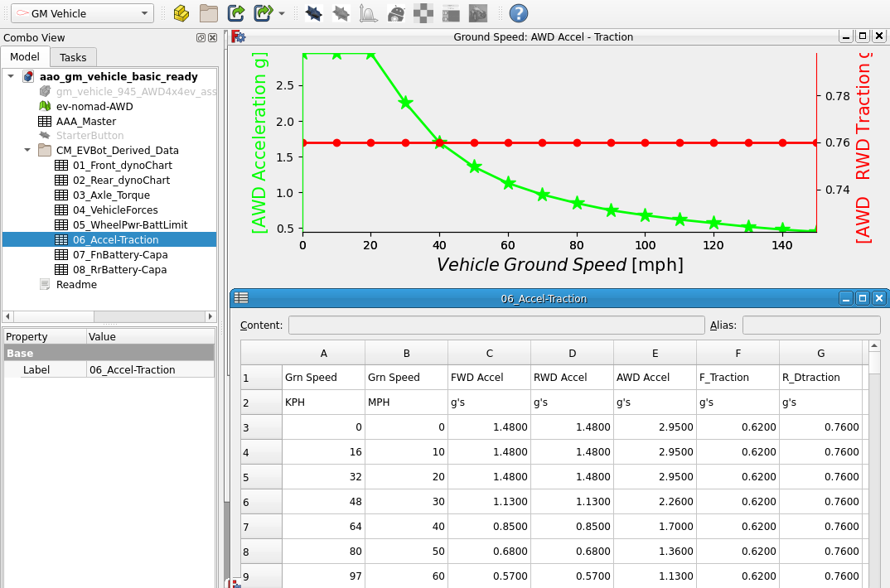
Task: Click the first dark blue spiky shape icon
Action: pyautogui.click(x=314, y=13)
